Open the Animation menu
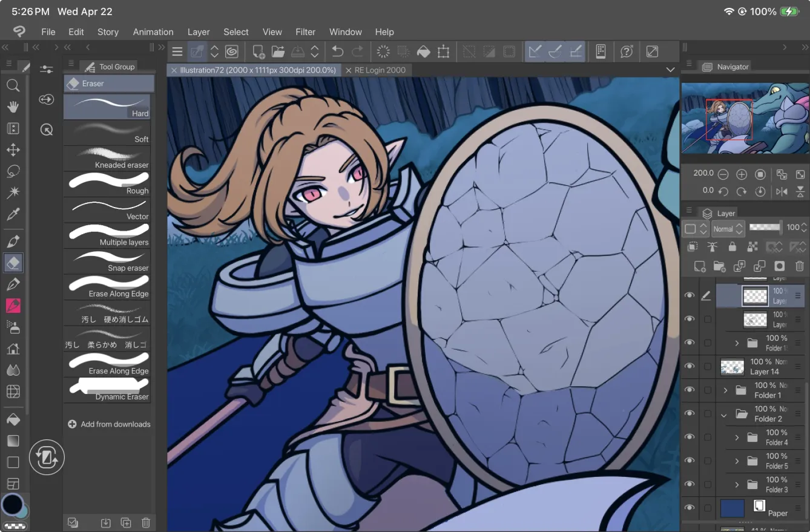Image resolution: width=810 pixels, height=532 pixels. (x=153, y=32)
